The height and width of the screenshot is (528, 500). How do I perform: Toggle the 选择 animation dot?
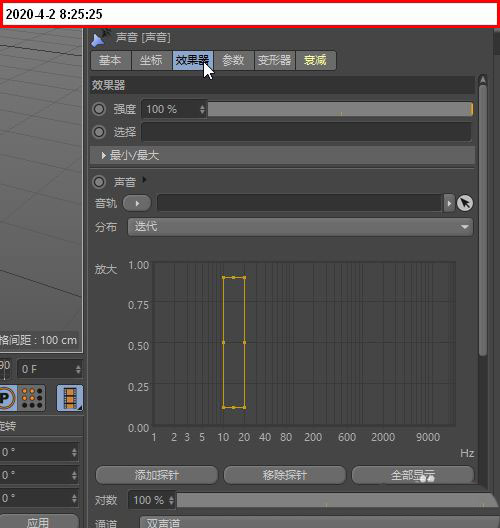99,132
